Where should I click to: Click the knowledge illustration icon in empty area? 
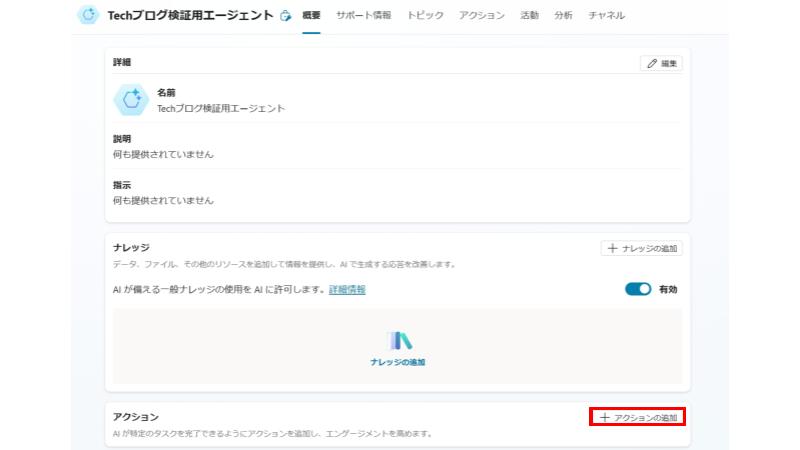click(x=400, y=340)
